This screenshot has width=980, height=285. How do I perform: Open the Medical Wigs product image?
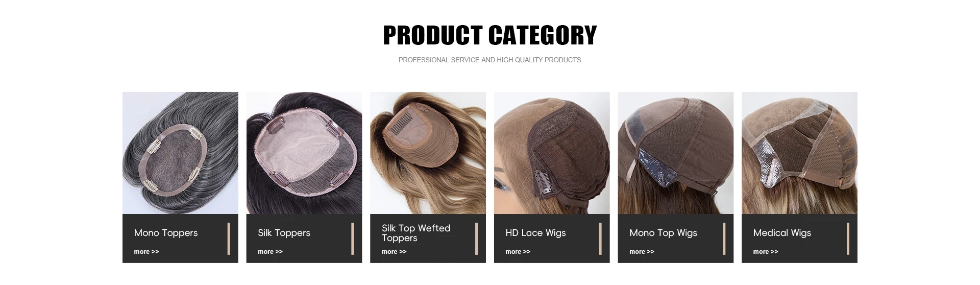799,153
